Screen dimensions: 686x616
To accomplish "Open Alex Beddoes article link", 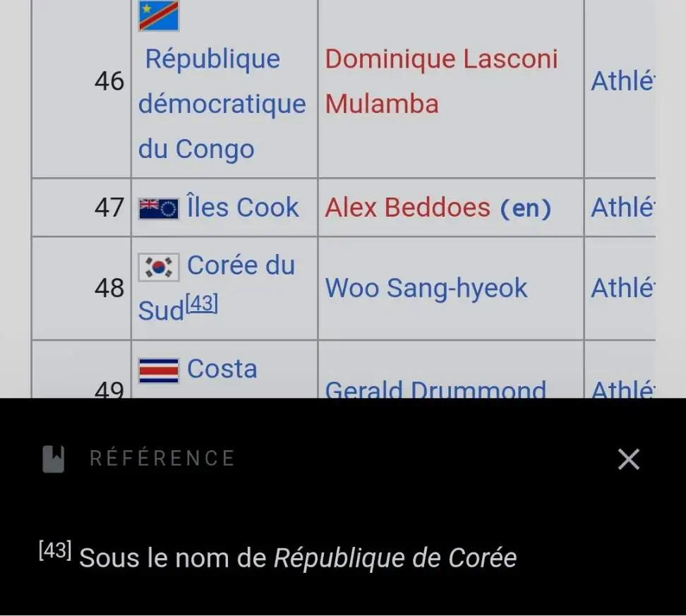I will pyautogui.click(x=407, y=207).
